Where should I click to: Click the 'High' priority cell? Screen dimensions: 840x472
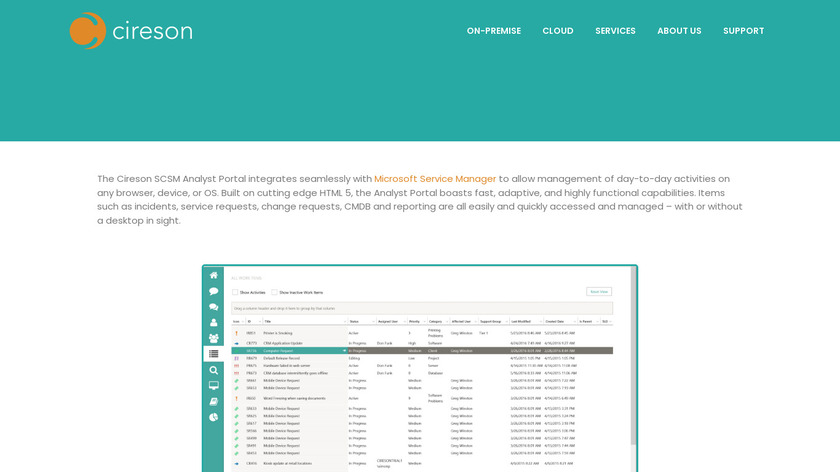tap(411, 343)
